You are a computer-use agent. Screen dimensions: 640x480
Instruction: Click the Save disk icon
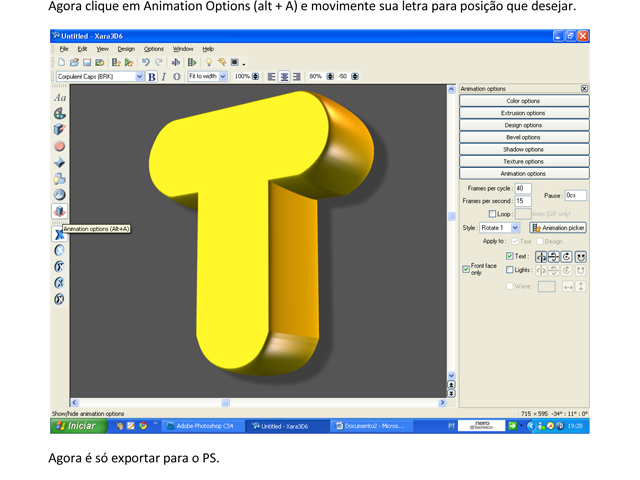[87, 62]
